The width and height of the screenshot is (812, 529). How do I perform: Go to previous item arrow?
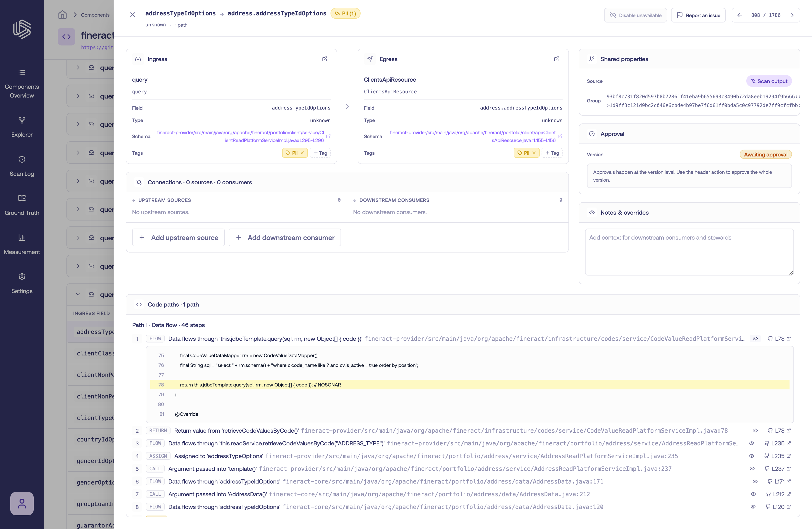(x=739, y=15)
